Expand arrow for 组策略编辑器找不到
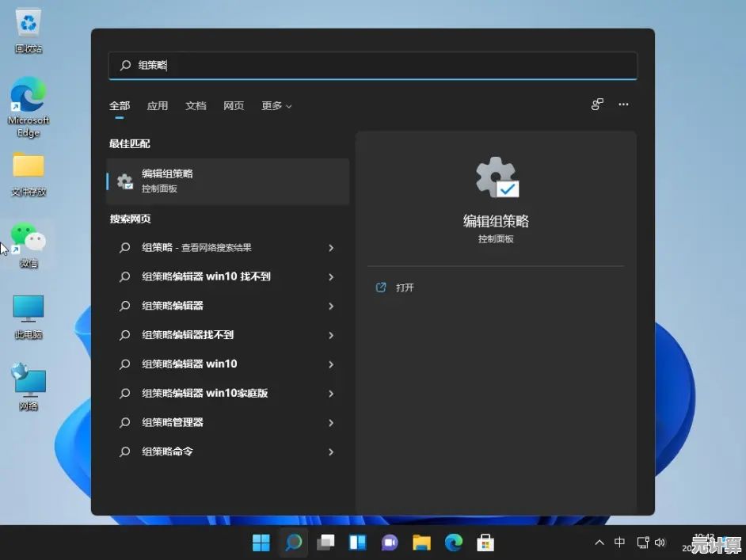 point(331,335)
